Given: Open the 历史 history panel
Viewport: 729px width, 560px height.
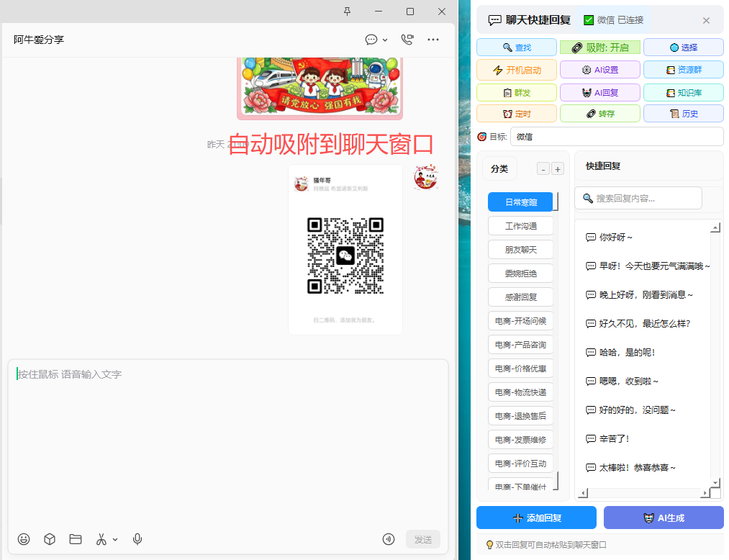Looking at the screenshot, I should [684, 114].
